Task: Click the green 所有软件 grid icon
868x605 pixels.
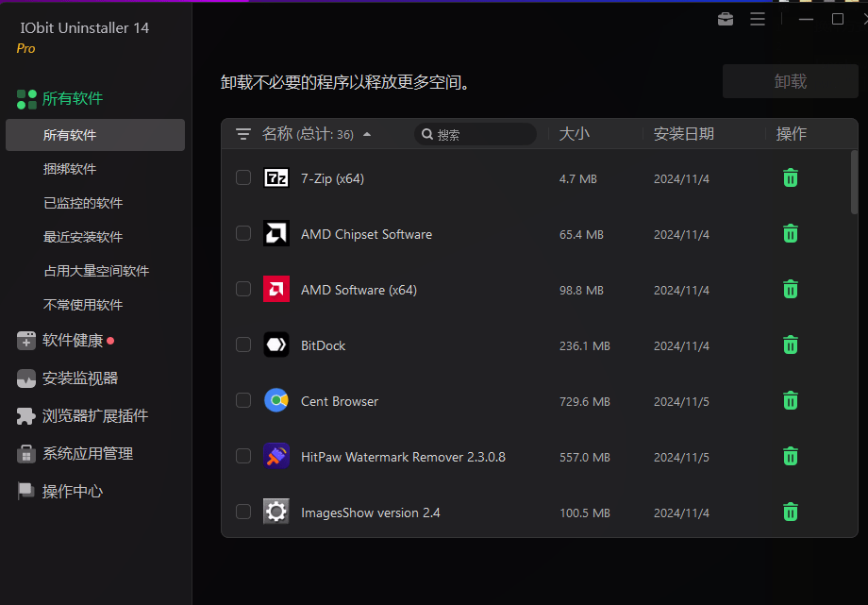Action: [x=26, y=99]
